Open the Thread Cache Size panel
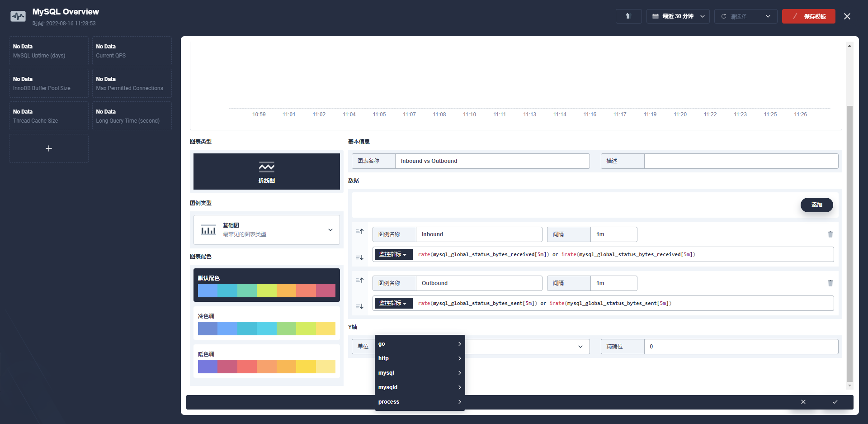The image size is (868, 424). 49,116
